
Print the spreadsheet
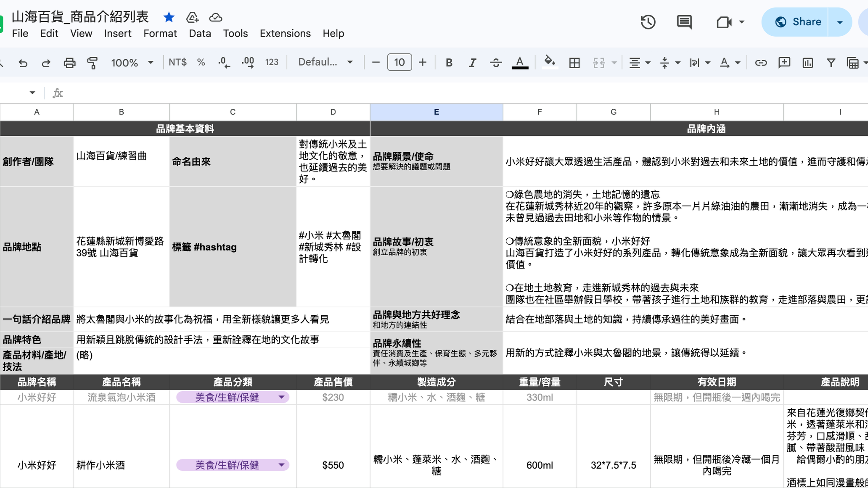click(x=69, y=63)
